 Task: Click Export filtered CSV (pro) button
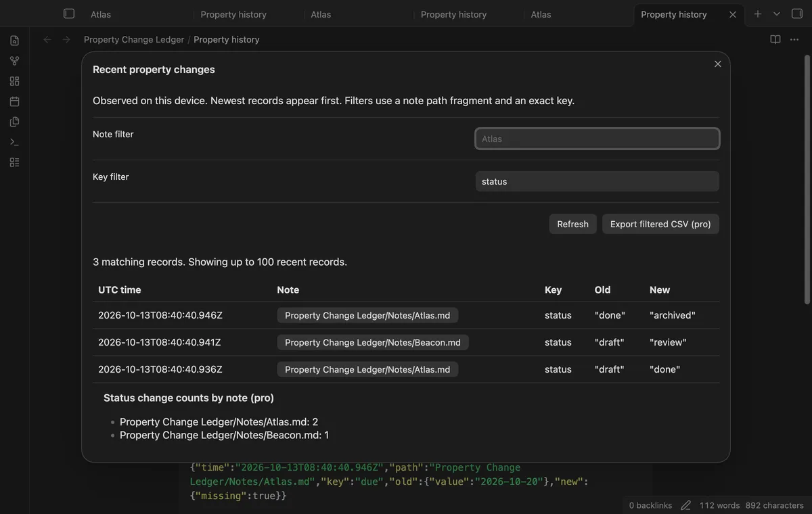(660, 224)
